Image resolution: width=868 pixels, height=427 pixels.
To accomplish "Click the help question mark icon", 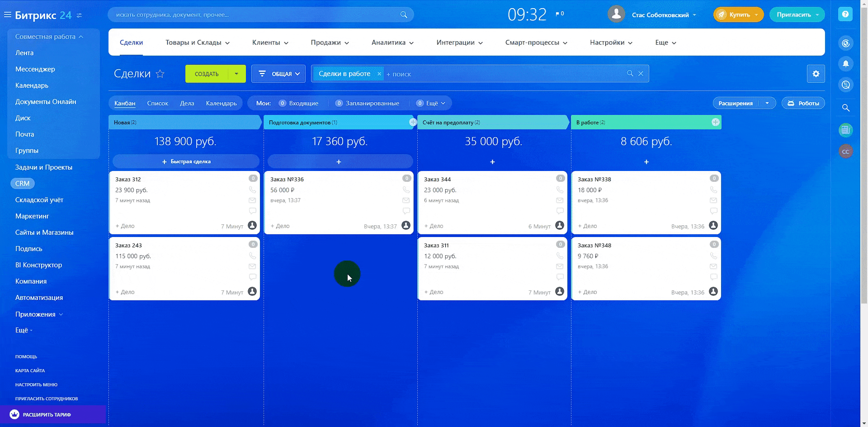I will pos(845,14).
